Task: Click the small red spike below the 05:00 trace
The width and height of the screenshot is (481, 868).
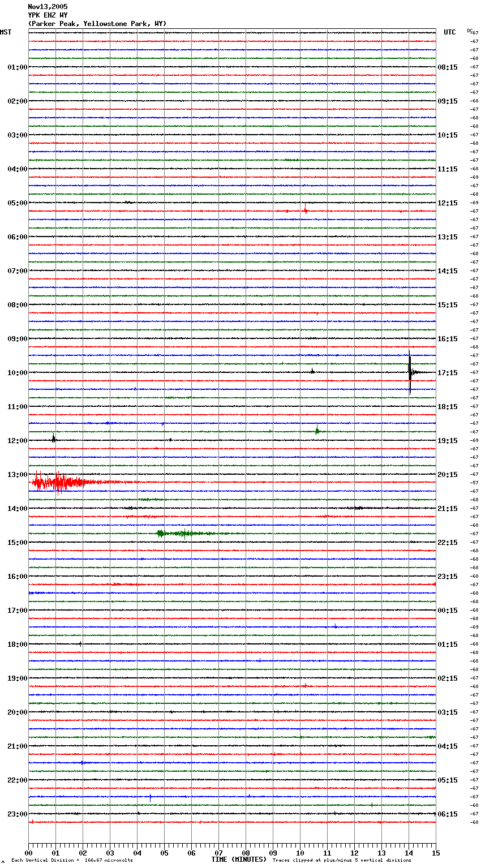Action: point(305,210)
